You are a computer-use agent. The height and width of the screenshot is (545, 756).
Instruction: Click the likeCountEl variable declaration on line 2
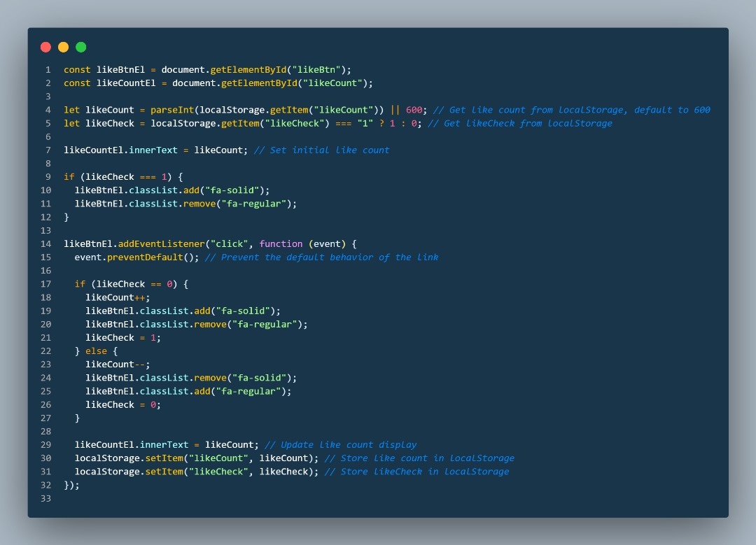click(x=126, y=83)
